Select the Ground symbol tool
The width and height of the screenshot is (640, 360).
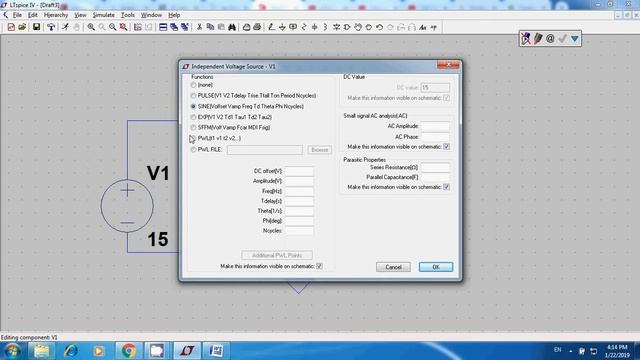point(282,27)
